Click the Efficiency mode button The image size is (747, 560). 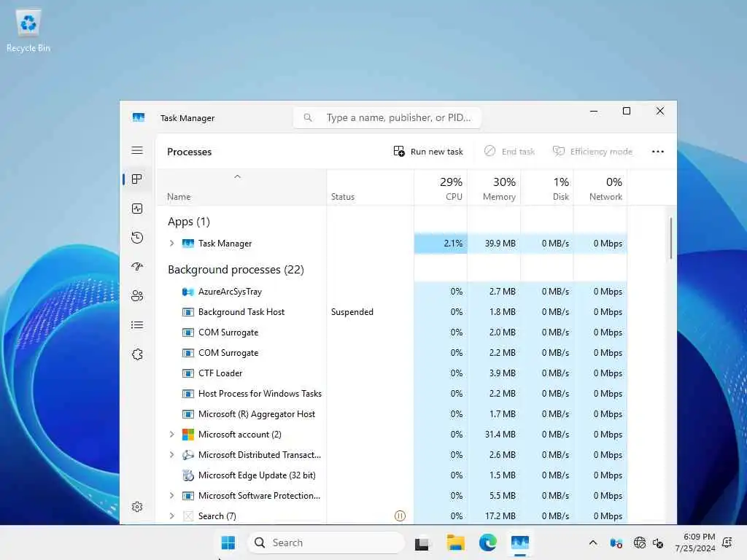[592, 152]
